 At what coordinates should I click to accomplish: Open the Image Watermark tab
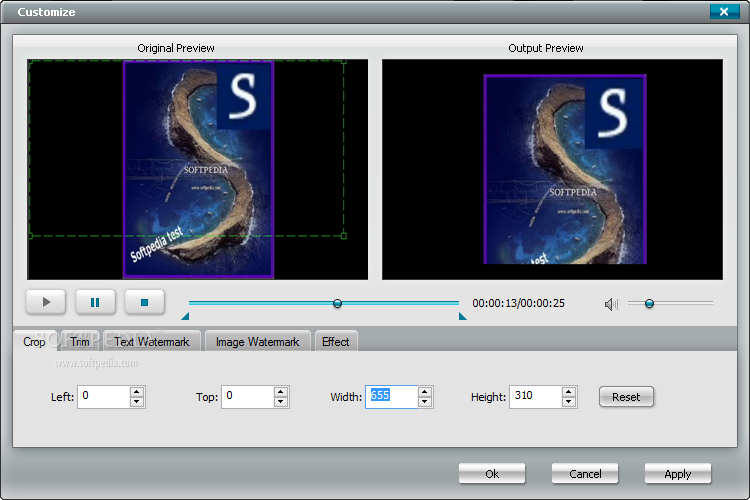(257, 342)
